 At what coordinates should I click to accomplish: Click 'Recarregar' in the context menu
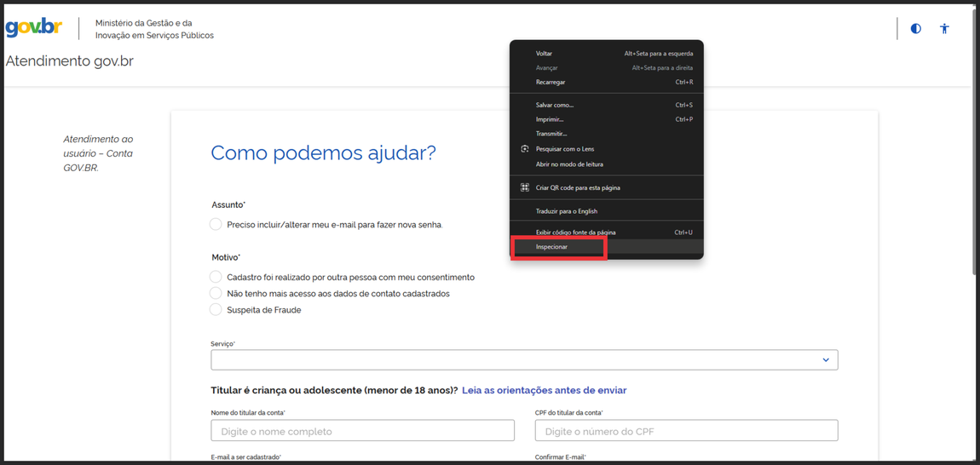[x=551, y=83]
